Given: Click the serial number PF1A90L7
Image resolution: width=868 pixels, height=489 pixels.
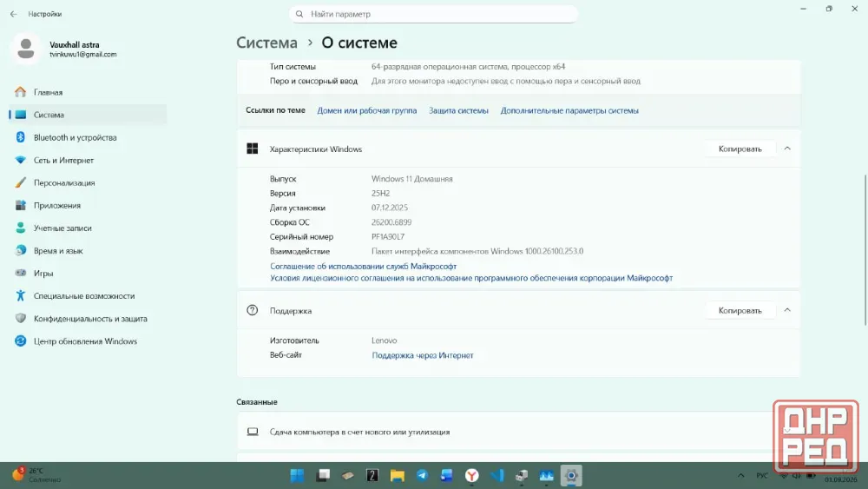Looking at the screenshot, I should tap(387, 236).
